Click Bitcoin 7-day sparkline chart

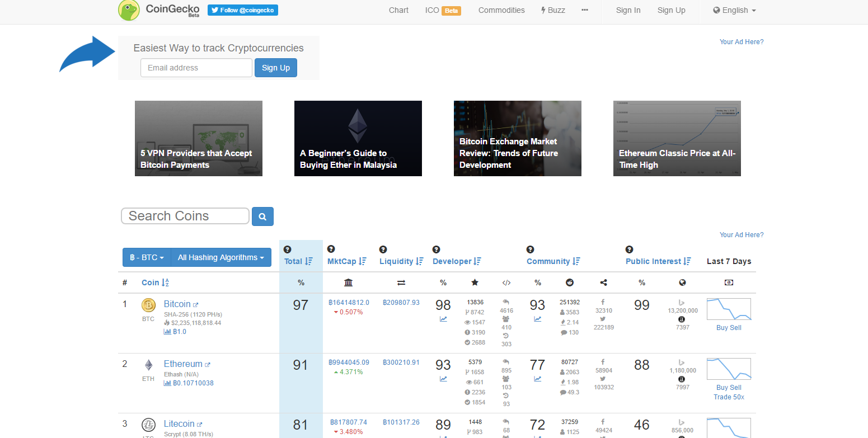tap(729, 309)
